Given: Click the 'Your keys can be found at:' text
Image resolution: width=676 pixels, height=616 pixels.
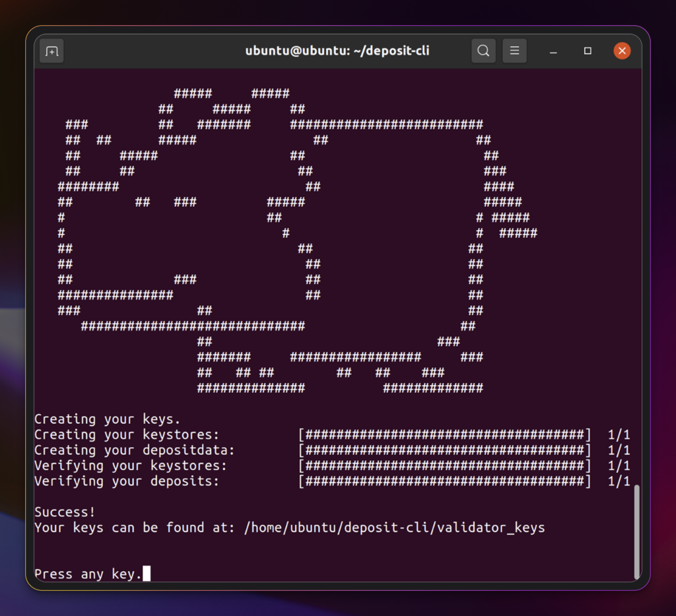Looking at the screenshot, I should pyautogui.click(x=135, y=528).
